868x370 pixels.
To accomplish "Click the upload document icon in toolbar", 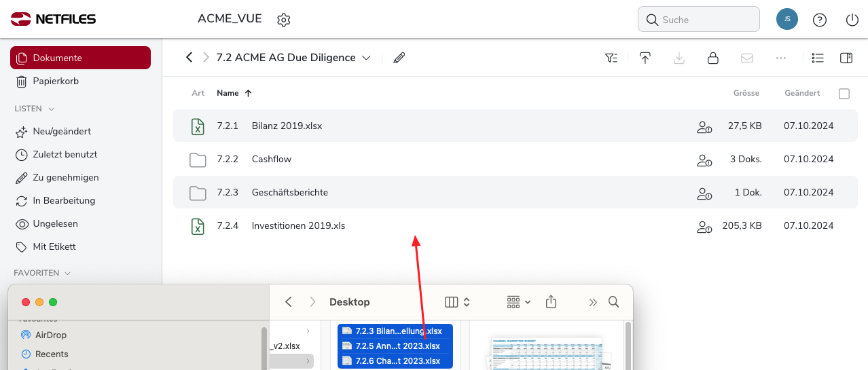I will click(x=645, y=58).
